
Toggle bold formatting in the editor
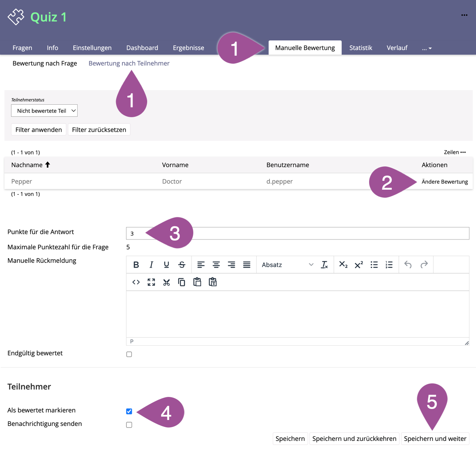click(136, 265)
